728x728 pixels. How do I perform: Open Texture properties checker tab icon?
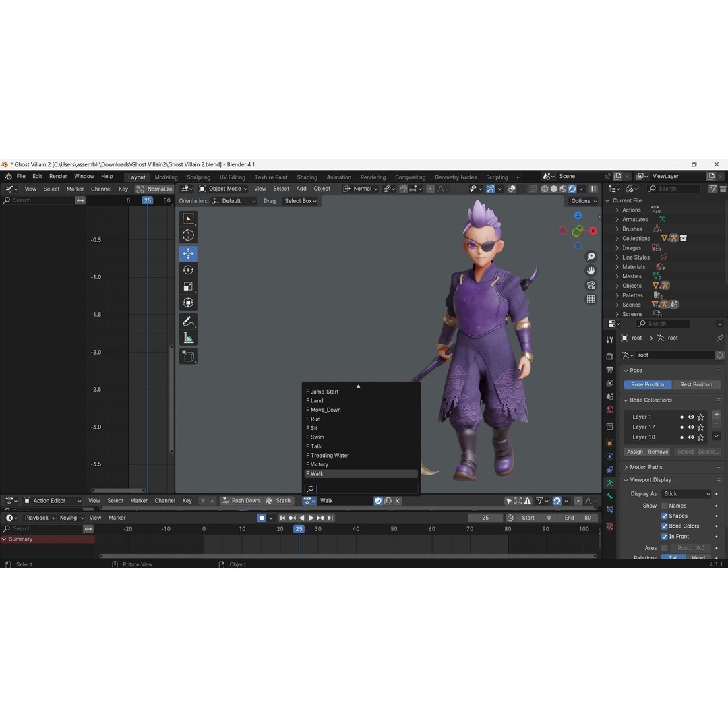click(x=609, y=526)
